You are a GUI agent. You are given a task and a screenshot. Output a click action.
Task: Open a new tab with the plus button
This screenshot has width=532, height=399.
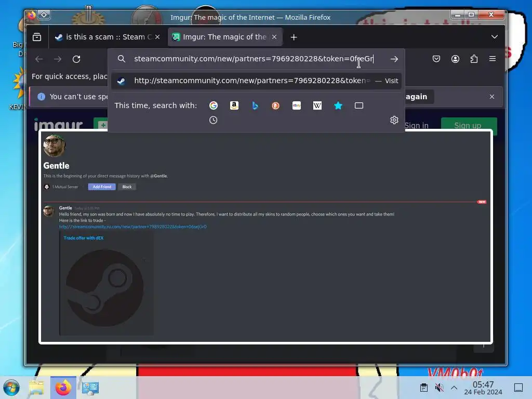[294, 37]
